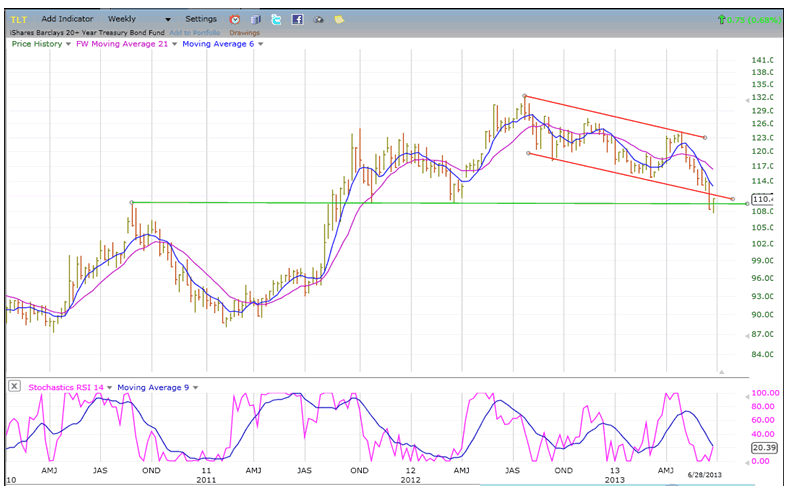The height and width of the screenshot is (495, 786).
Task: Close the Stochastics RSI panel with X
Action: tap(13, 386)
